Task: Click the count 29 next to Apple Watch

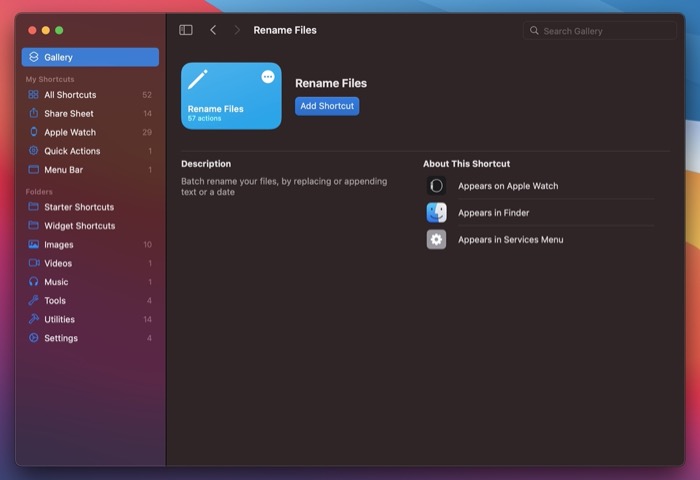Action: (147, 132)
